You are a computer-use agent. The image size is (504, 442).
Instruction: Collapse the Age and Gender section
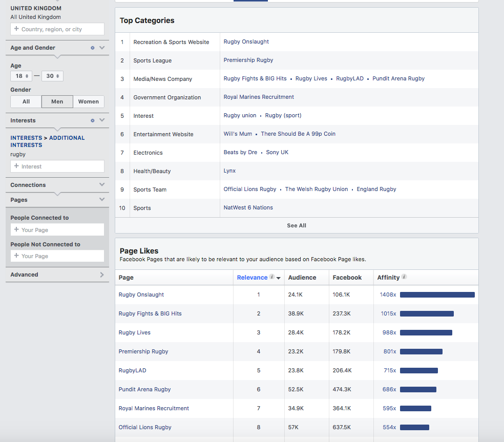coord(102,48)
